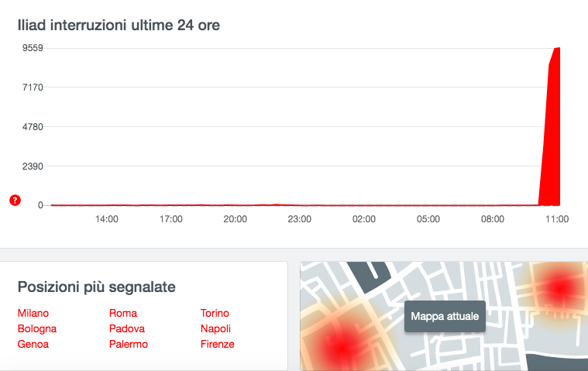
Task: Click the Mappa attuale button
Action: 445,316
